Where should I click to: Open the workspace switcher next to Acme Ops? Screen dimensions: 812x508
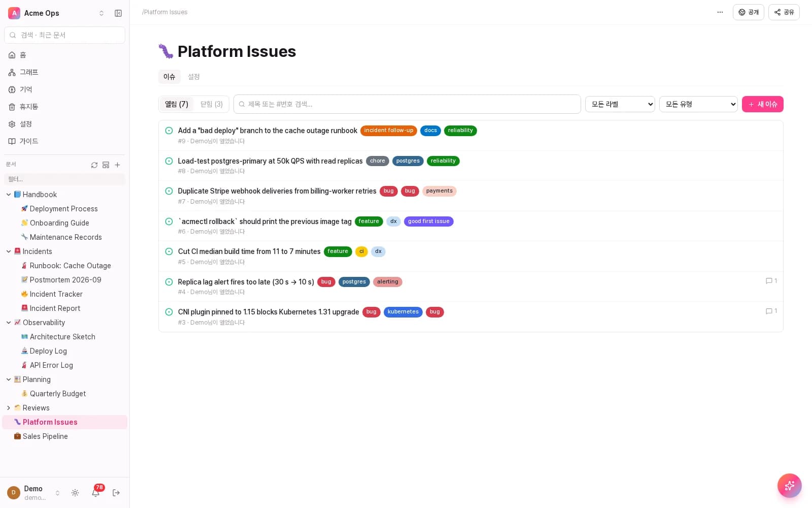[101, 13]
